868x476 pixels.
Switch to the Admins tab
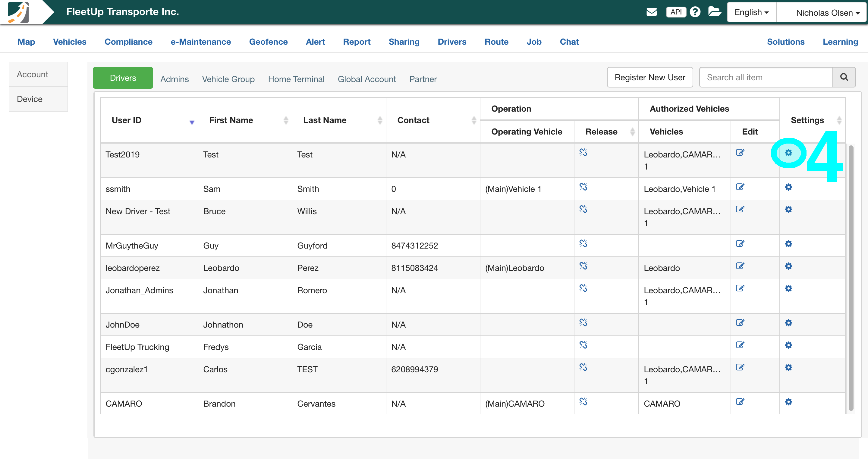click(175, 79)
